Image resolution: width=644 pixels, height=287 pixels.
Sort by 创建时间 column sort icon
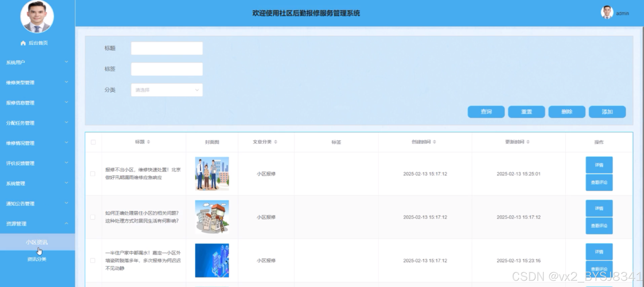coord(434,142)
